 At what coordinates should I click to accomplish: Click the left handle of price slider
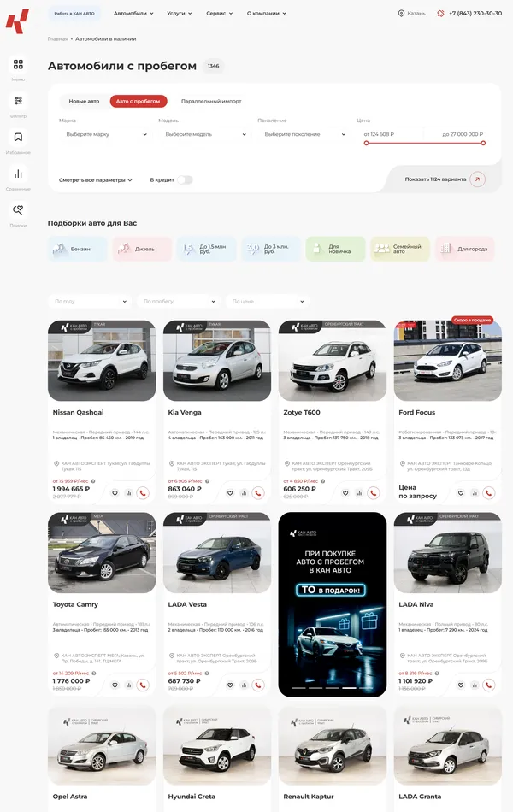tap(367, 144)
